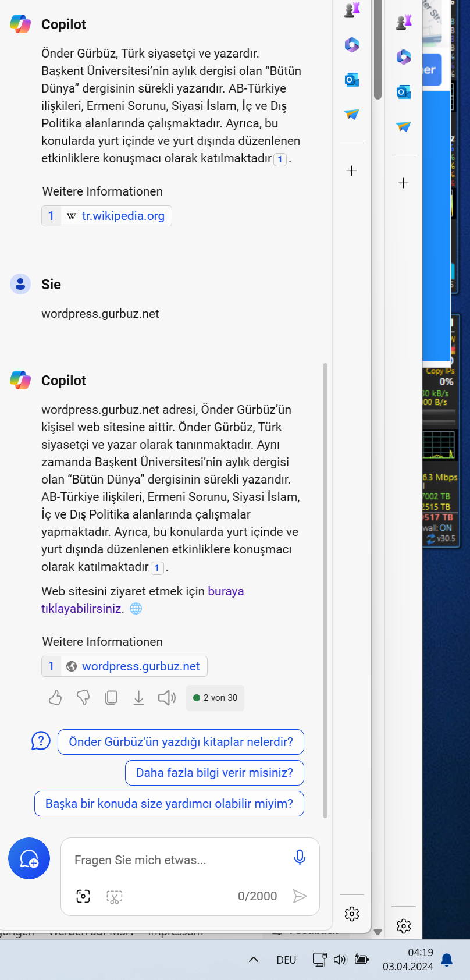Ask 'Önder Gürbüz'ün yazdığı kitaplar nelerdir?'

point(181,742)
